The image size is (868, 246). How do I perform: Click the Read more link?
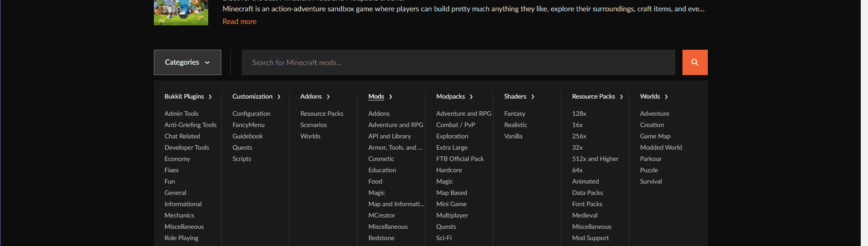click(239, 21)
